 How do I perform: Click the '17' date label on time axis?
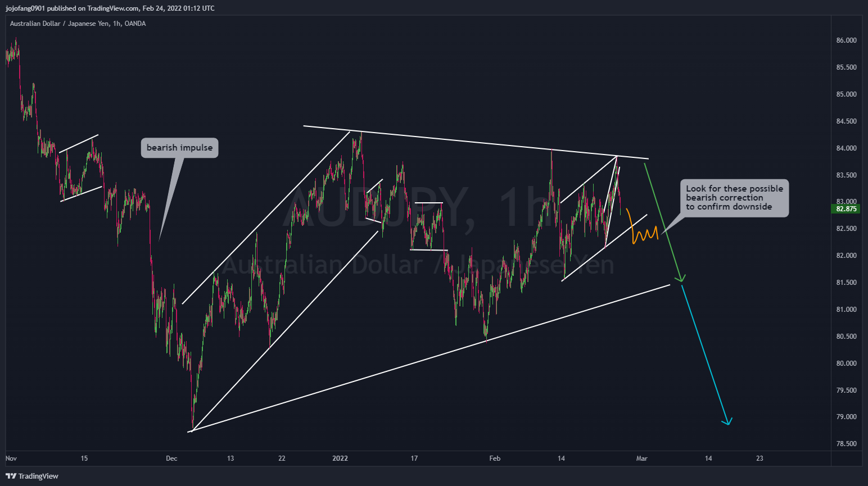[414, 458]
